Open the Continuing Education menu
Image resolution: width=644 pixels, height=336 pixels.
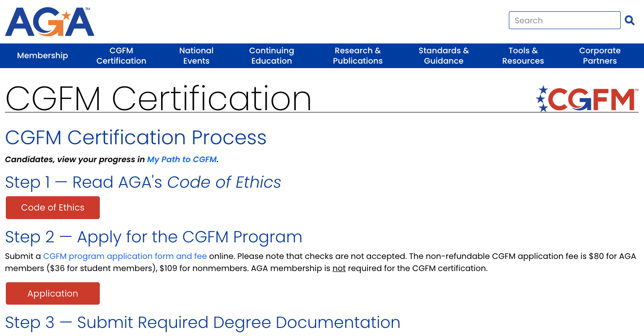(272, 55)
